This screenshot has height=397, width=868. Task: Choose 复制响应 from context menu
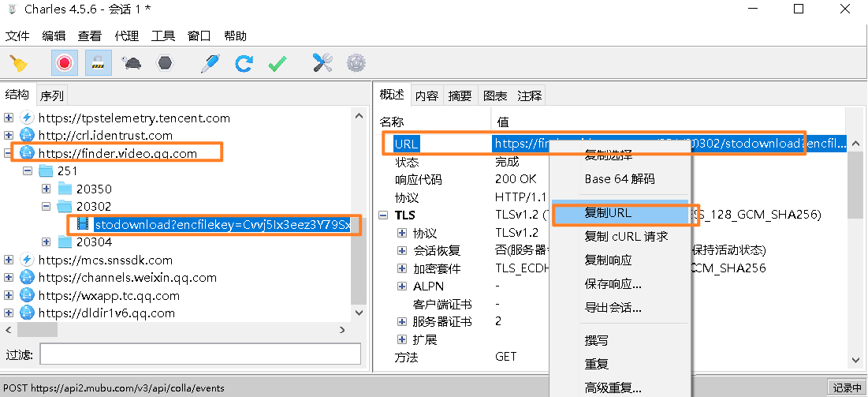pos(620,260)
